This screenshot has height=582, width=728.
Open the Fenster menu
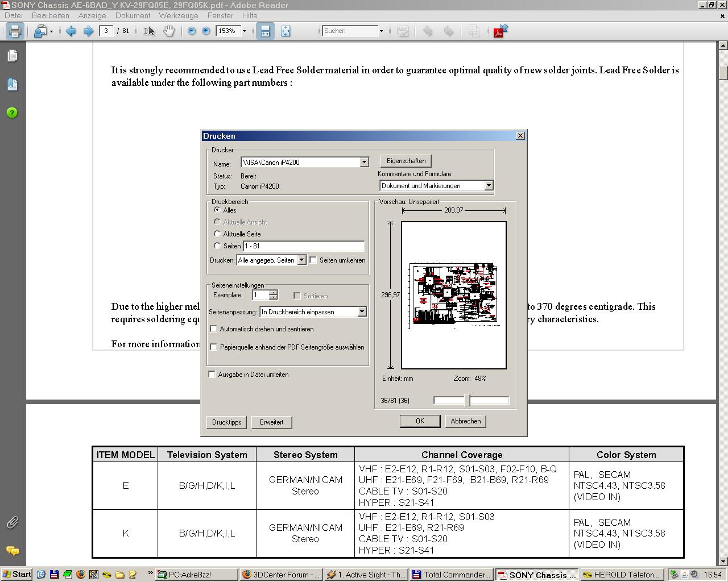coord(220,15)
